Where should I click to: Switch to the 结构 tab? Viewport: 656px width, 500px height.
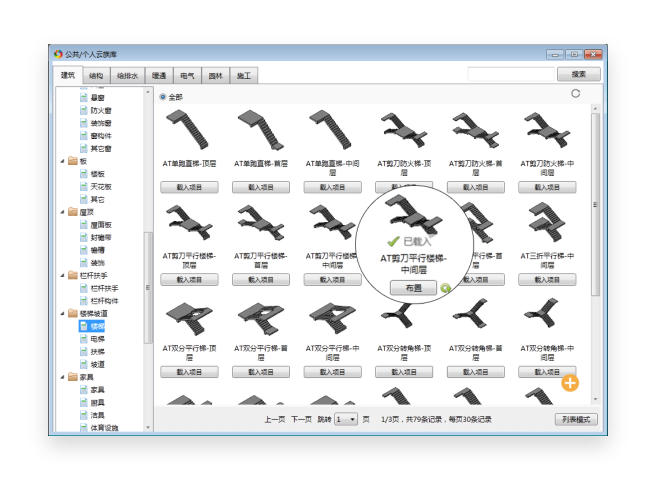96,76
